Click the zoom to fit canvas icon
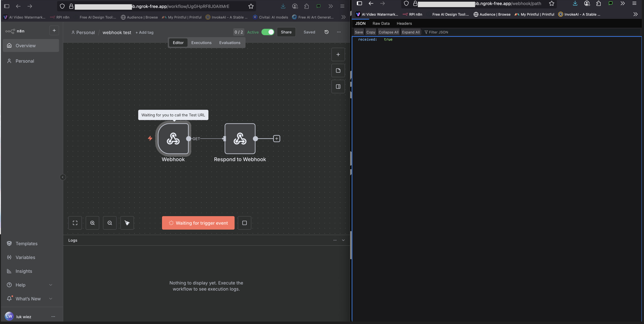This screenshot has width=644, height=324. [75, 223]
